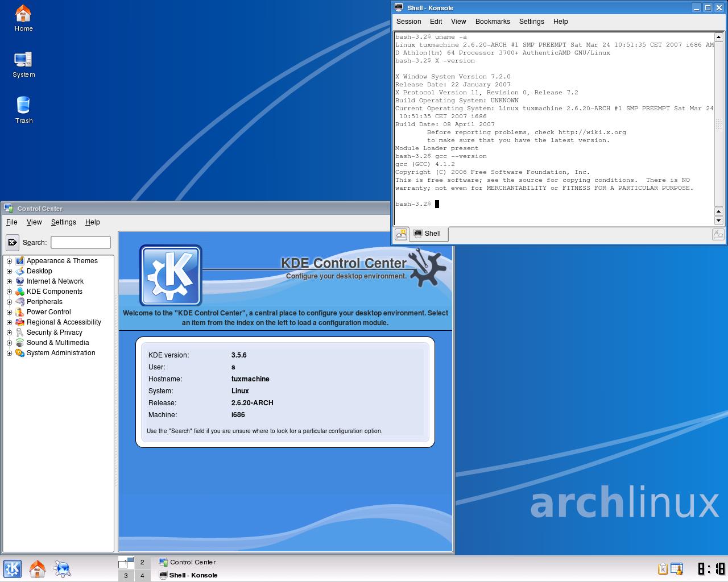Image resolution: width=728 pixels, height=582 pixels.
Task: Click the terminal line 'gcc (GCC) 4.1.2'
Action: [425, 164]
